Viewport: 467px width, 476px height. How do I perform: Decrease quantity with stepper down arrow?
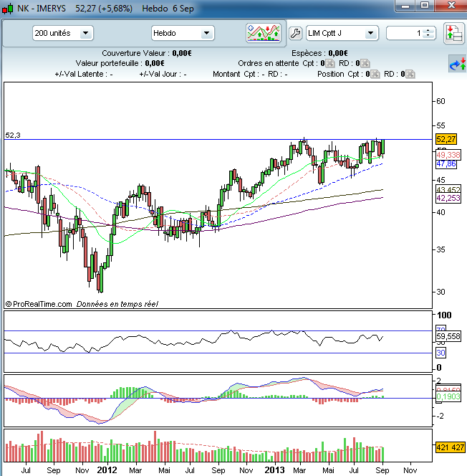428,36
